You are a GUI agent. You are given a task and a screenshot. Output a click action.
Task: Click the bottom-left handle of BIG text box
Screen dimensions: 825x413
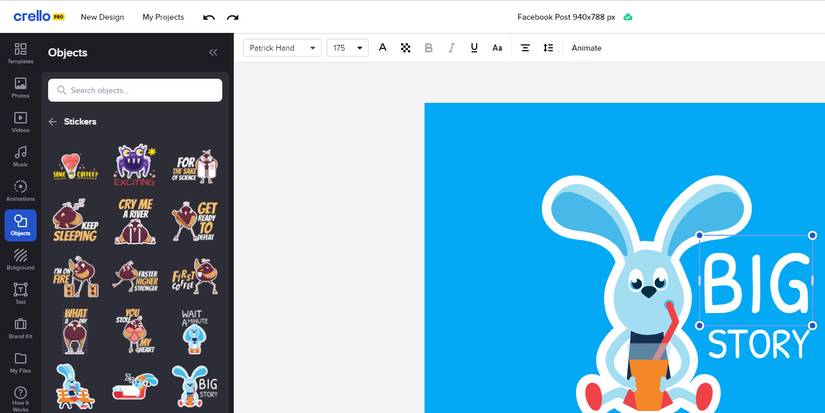pyautogui.click(x=699, y=326)
